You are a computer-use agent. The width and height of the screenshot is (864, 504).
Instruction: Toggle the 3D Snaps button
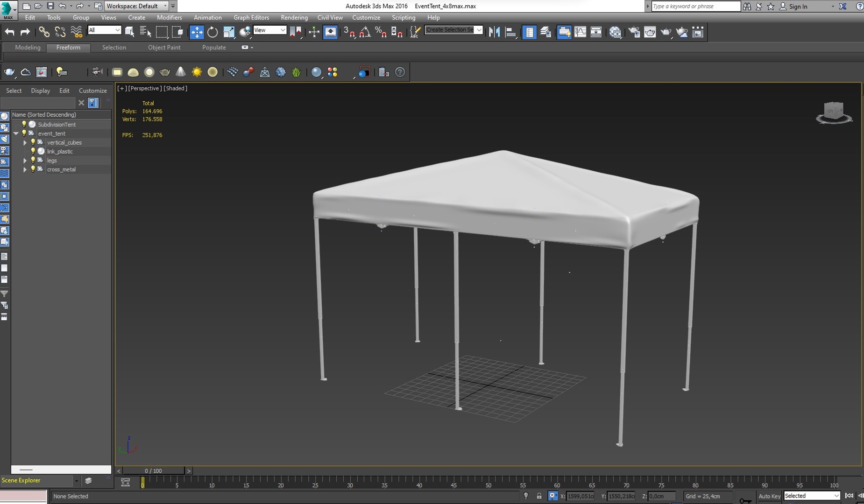coord(349,32)
